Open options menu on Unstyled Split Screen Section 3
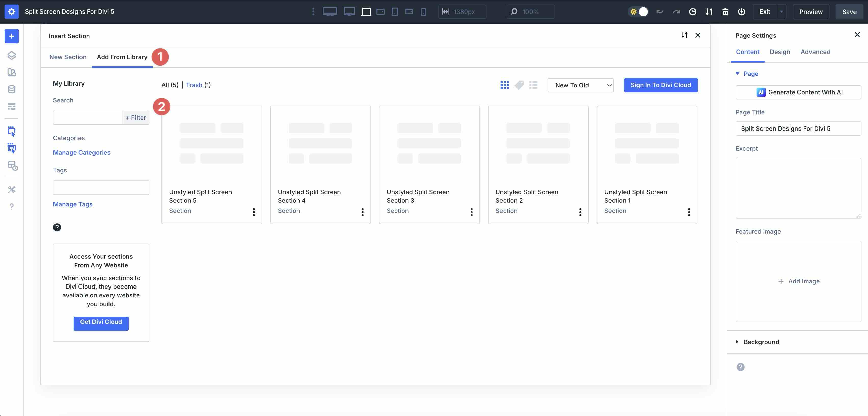The image size is (868, 416). 471,212
